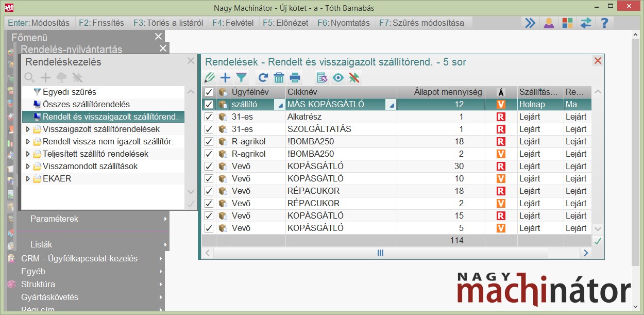Image resolution: width=644 pixels, height=315 pixels.
Task: Uncheck the checkbox in MÁS KOPÁSGÁTLÓ row
Action: pyautogui.click(x=209, y=105)
